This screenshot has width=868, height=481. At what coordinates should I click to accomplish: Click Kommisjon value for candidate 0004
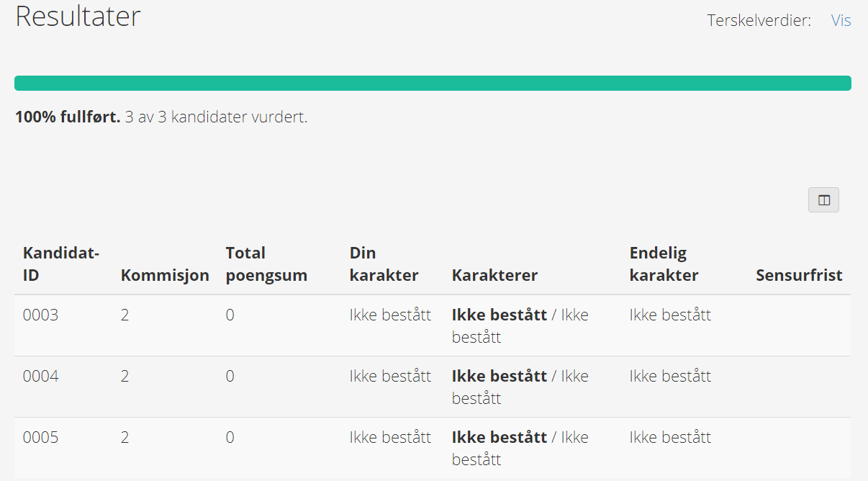pyautogui.click(x=125, y=376)
